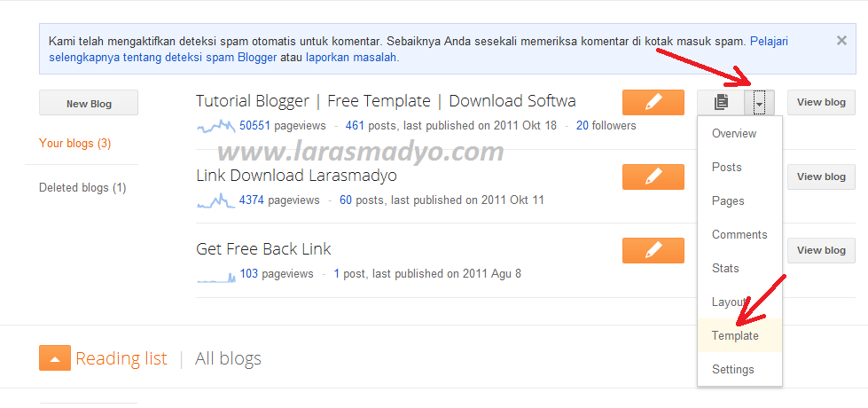Open the posts list document icon
The width and height of the screenshot is (868, 408).
click(721, 102)
